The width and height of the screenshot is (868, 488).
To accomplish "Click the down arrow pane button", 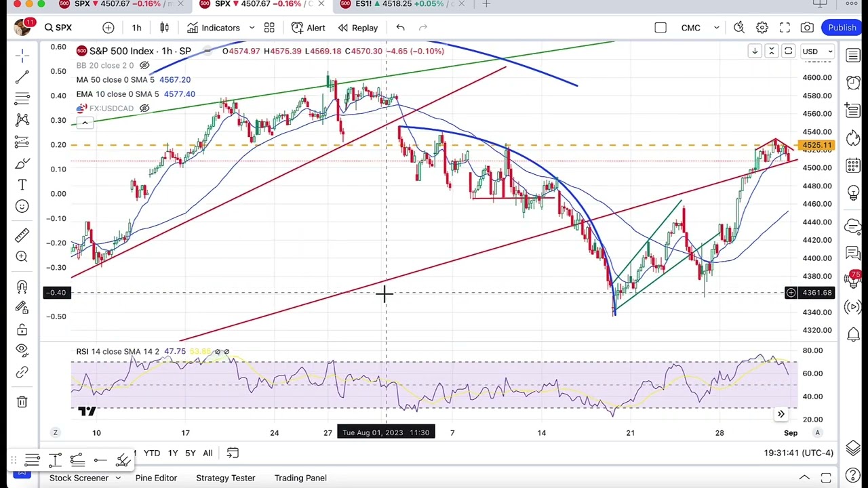I will coord(755,52).
